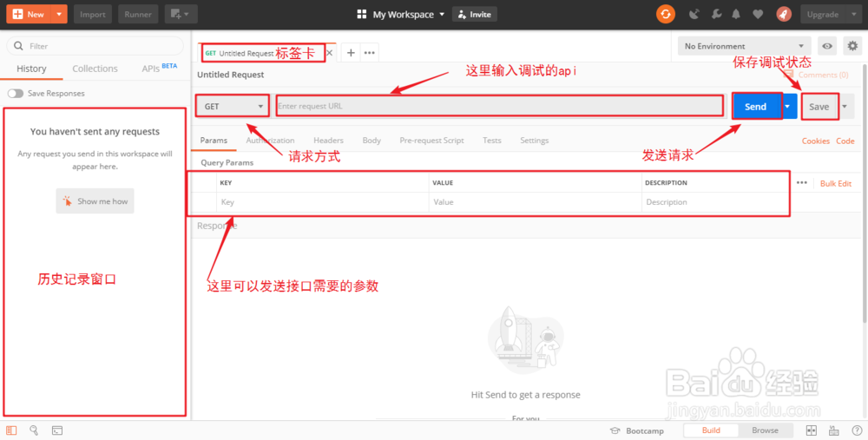868x440 pixels.
Task: Click the vertical scrollbar of request pane
Action: [x=865, y=194]
